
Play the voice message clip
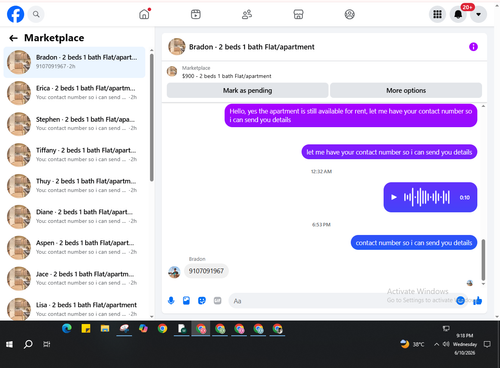coord(394,197)
